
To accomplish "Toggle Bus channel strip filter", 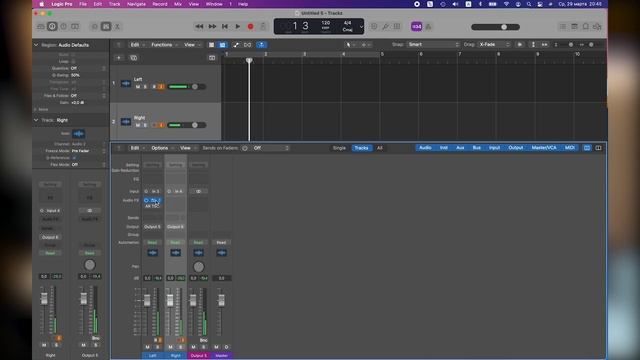I will tap(476, 148).
